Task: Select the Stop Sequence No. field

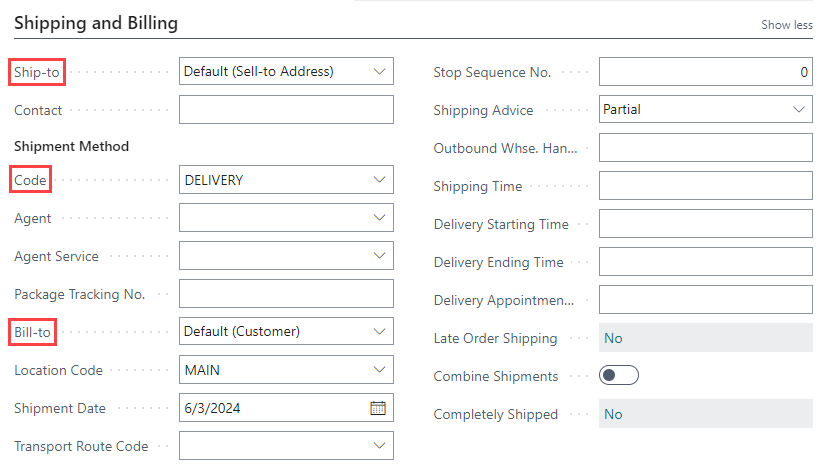Action: pos(705,72)
